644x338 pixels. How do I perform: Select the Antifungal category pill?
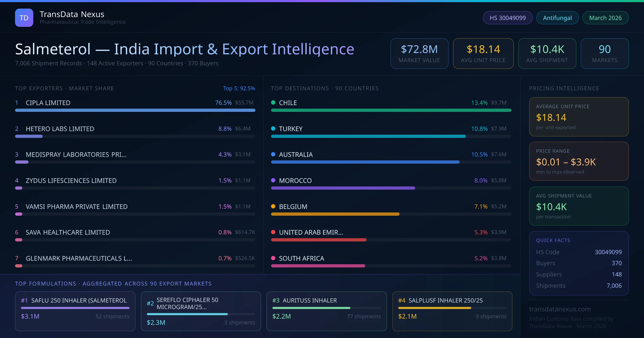pyautogui.click(x=557, y=18)
